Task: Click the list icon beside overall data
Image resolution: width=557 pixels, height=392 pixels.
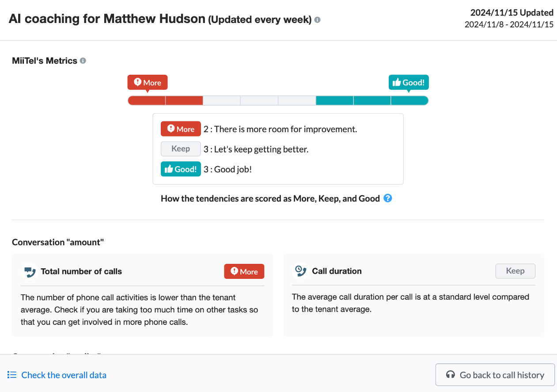Action: tap(12, 375)
